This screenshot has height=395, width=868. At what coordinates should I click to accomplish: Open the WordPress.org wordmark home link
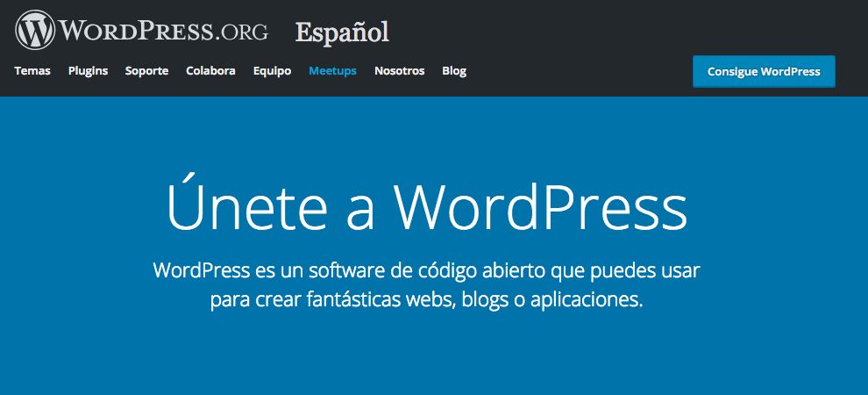click(163, 31)
